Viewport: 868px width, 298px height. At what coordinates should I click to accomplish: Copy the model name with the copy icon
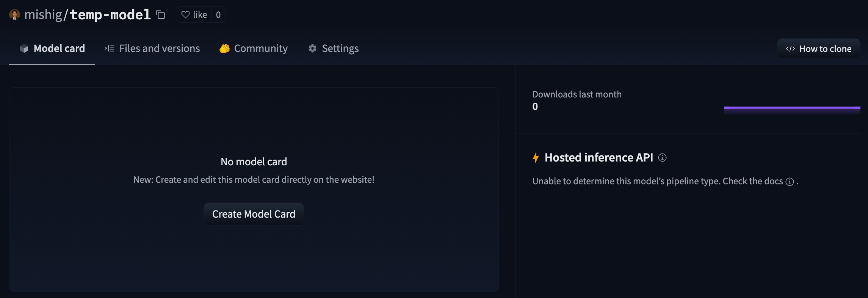pos(161,15)
